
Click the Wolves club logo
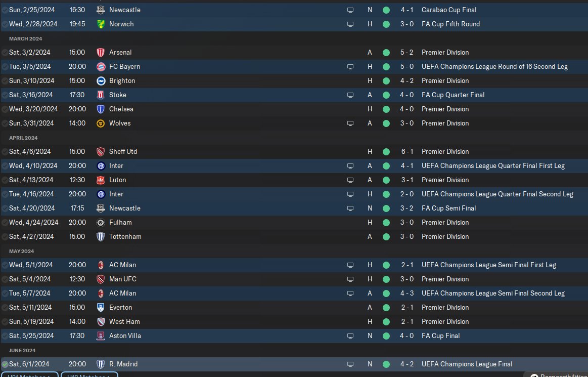coord(100,123)
